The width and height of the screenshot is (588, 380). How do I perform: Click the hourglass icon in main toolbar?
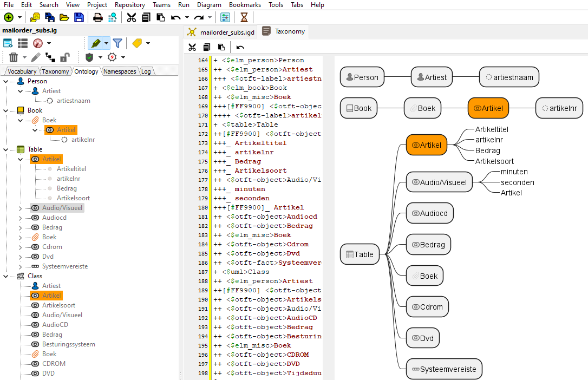point(244,17)
